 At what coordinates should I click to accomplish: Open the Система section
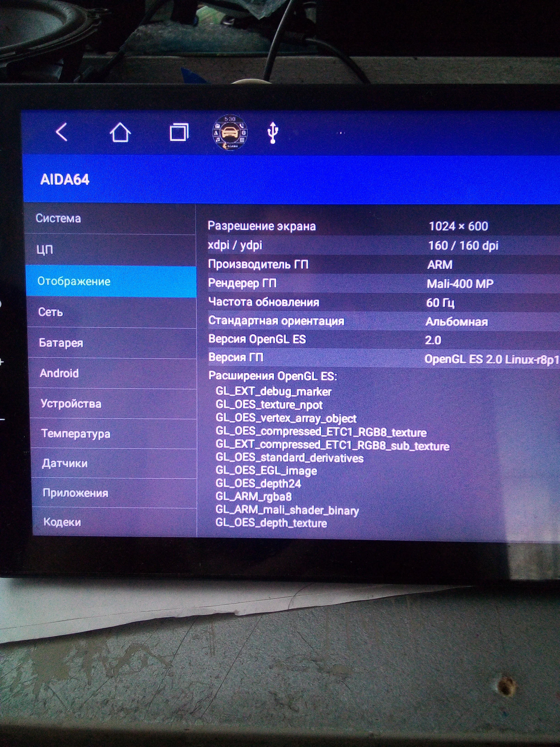click(58, 219)
